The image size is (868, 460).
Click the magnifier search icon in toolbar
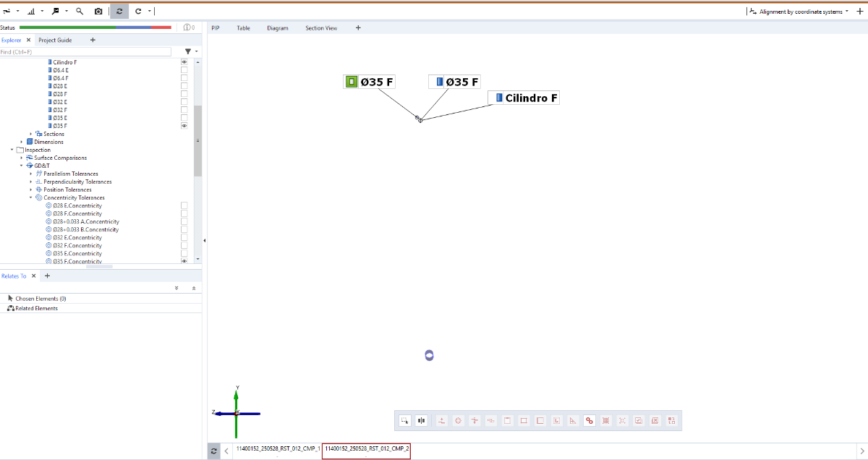80,12
